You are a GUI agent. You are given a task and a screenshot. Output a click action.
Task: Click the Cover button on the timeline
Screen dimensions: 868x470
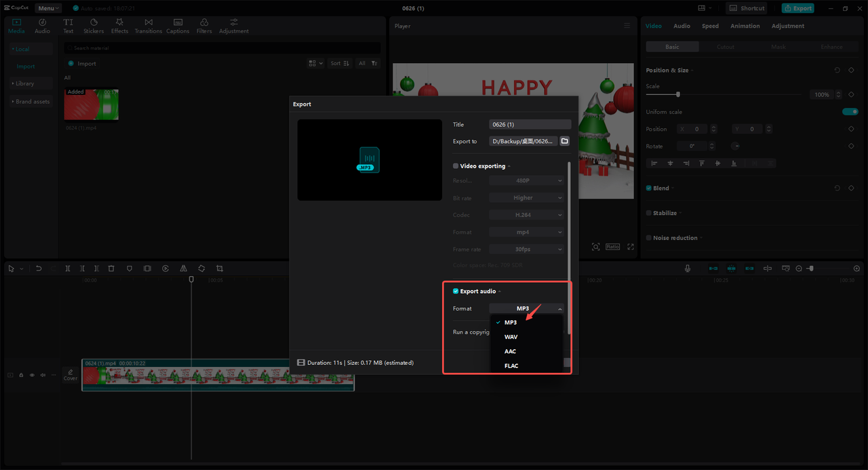click(71, 375)
